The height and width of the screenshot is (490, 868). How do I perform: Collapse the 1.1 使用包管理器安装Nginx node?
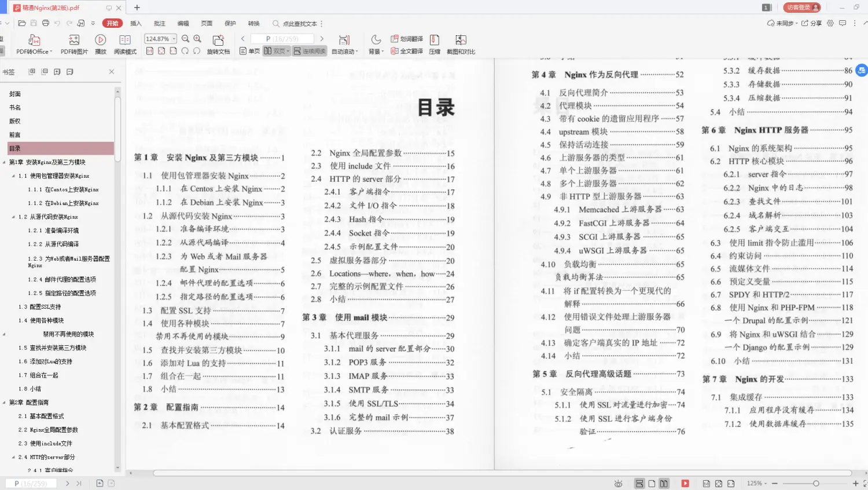tap(14, 175)
